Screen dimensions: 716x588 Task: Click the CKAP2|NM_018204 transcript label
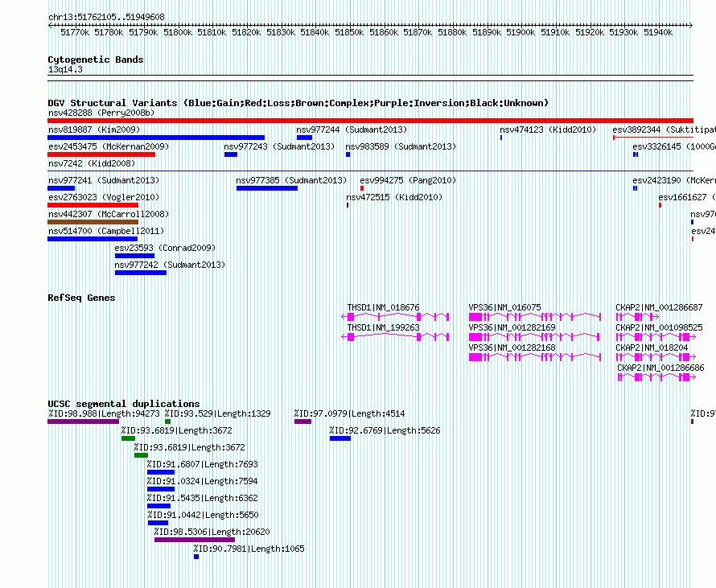coord(652,347)
